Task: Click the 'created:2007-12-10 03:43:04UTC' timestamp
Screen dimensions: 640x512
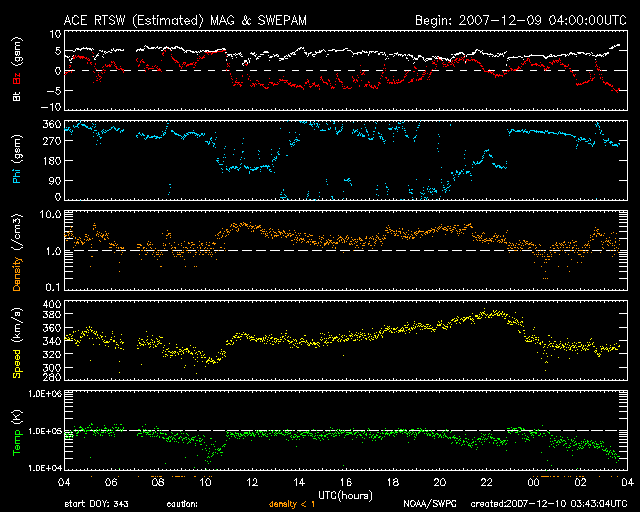Action: click(x=549, y=504)
